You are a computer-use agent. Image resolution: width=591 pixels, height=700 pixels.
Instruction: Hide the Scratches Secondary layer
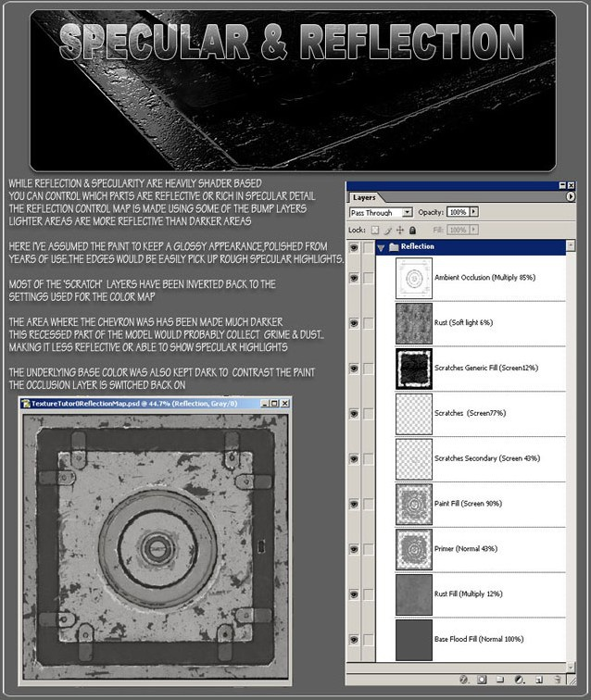[x=354, y=458]
